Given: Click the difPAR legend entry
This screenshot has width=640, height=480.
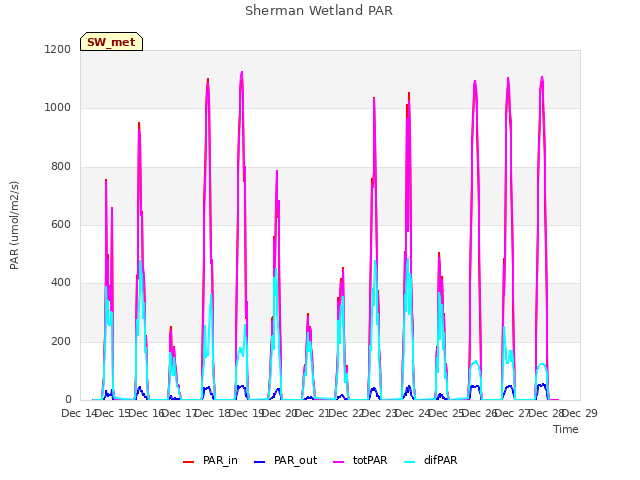Looking at the screenshot, I should pyautogui.click(x=431, y=460).
